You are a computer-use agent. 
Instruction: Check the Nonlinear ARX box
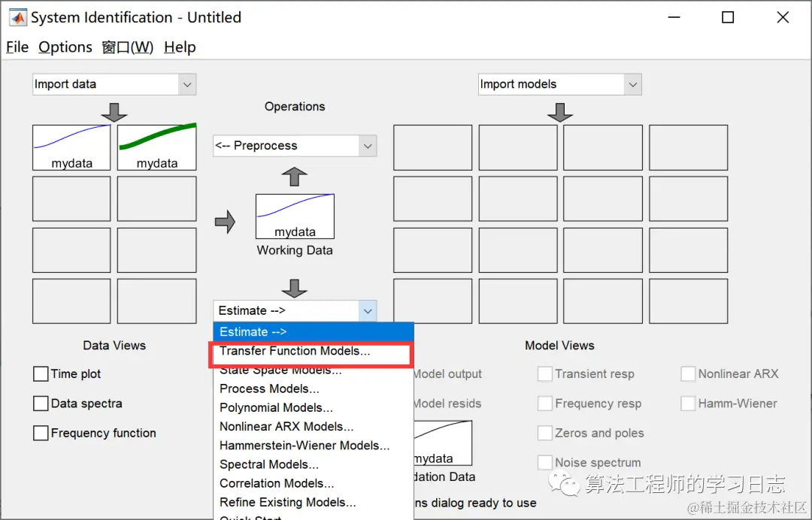coord(688,373)
